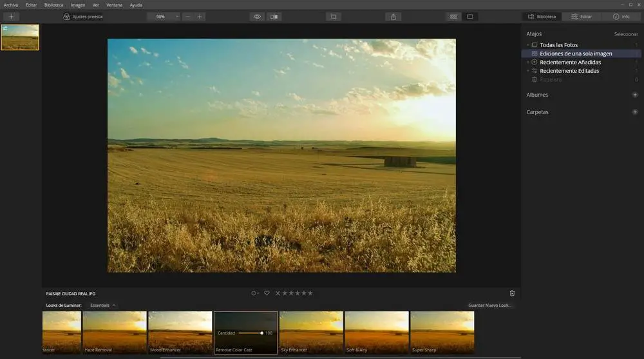Toggle the eye preview of original image
The width and height of the screenshot is (644, 359).
(x=257, y=17)
